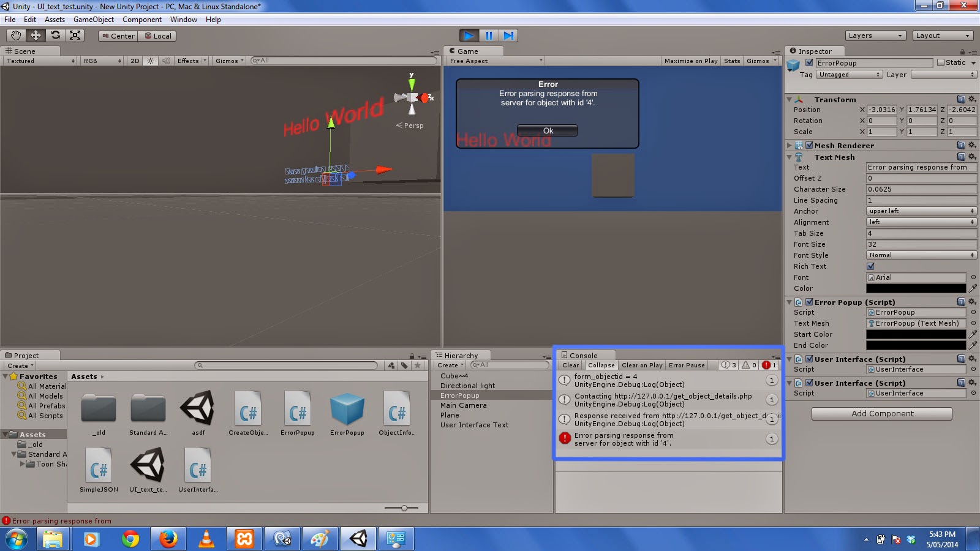Toggle Clear on Play in the Console
The width and height of the screenshot is (980, 551).
coord(642,365)
